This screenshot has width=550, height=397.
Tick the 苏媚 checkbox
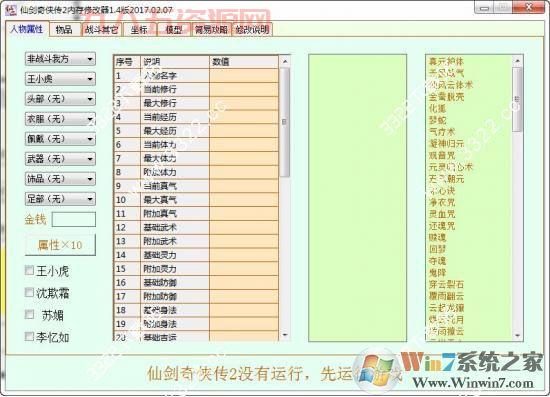click(x=29, y=314)
